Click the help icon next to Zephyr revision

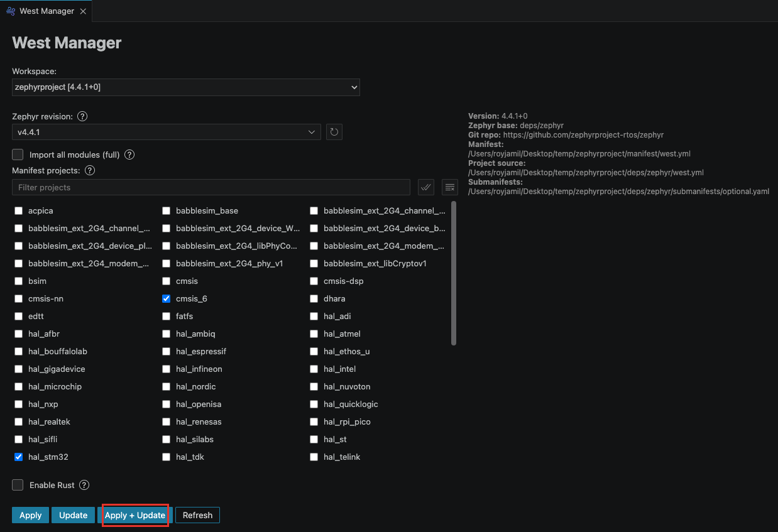82,116
